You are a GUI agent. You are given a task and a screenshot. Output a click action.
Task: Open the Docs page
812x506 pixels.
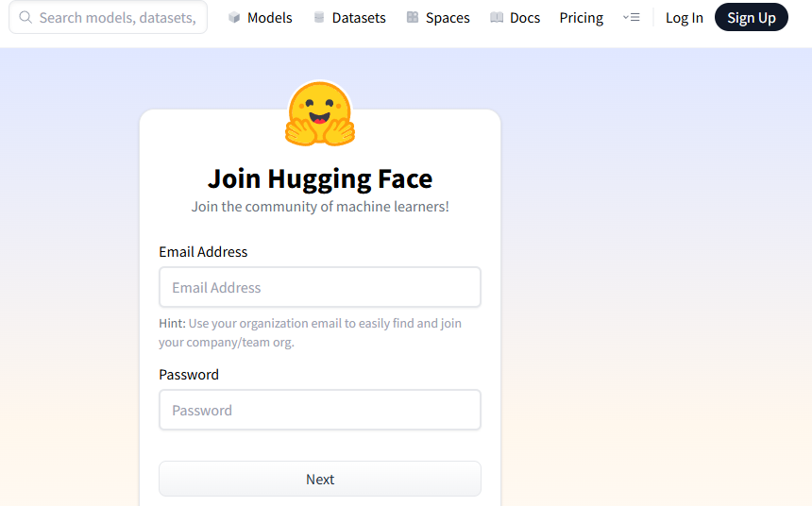click(x=516, y=17)
